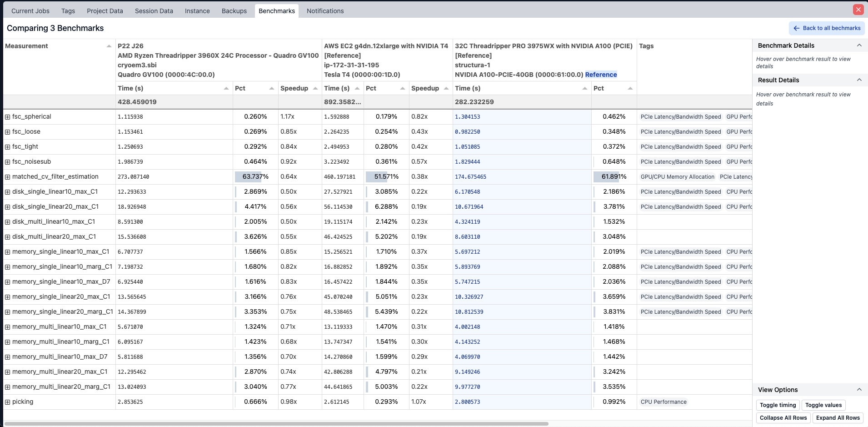Sort by Measurement column arrow
The height and width of the screenshot is (427, 868).
109,46
